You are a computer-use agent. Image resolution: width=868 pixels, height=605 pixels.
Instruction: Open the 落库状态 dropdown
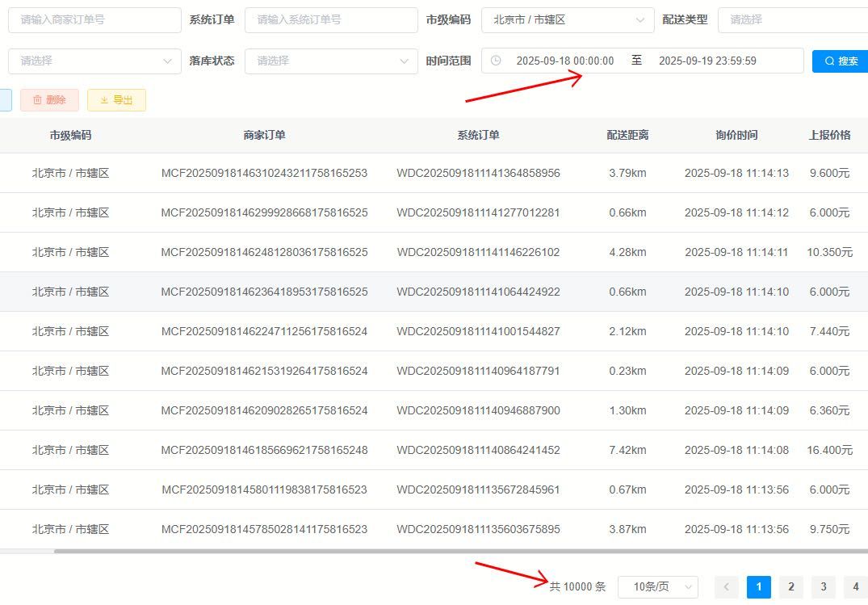pyautogui.click(x=331, y=61)
